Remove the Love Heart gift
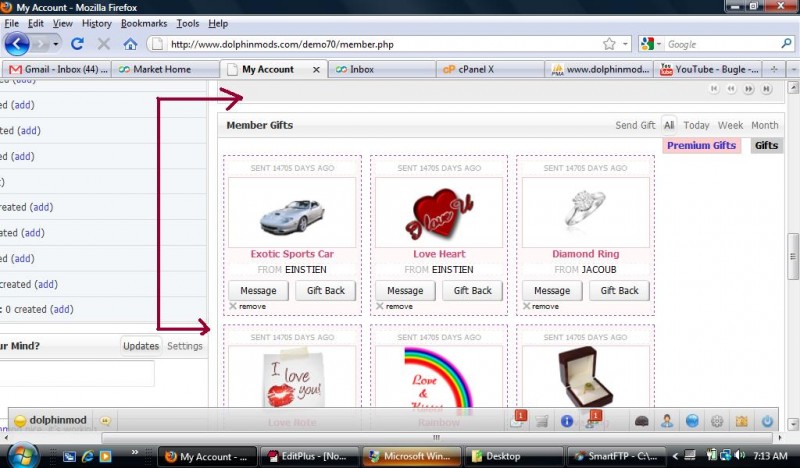The image size is (800, 468). pos(394,306)
